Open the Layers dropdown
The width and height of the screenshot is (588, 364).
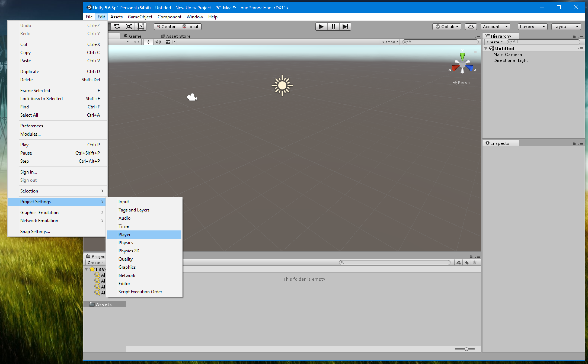point(532,26)
